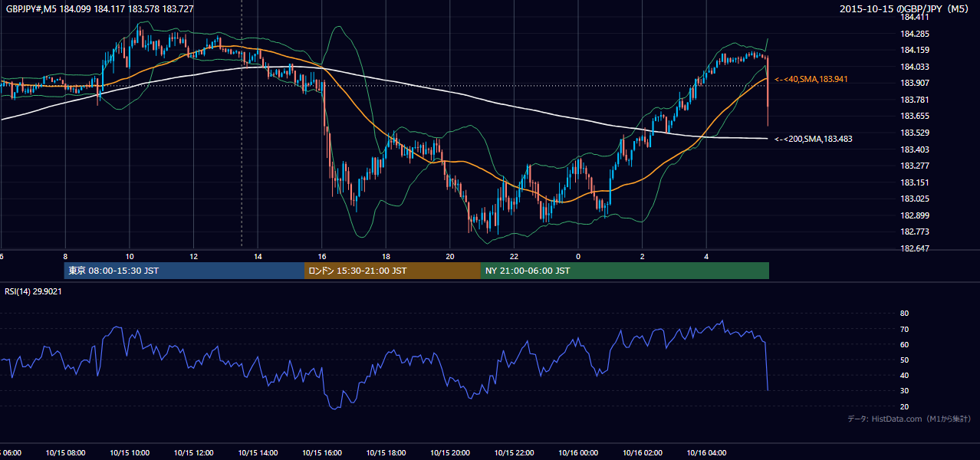
Task: Click RSI axis level 20
Action: tap(904, 406)
